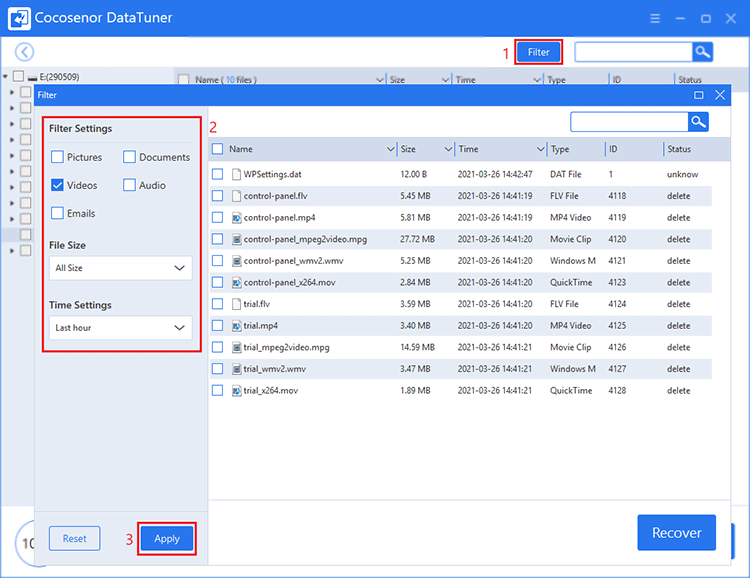Screen dimensions: 750x578
Task: Click the 27.72 MB size cell
Action: (418, 239)
